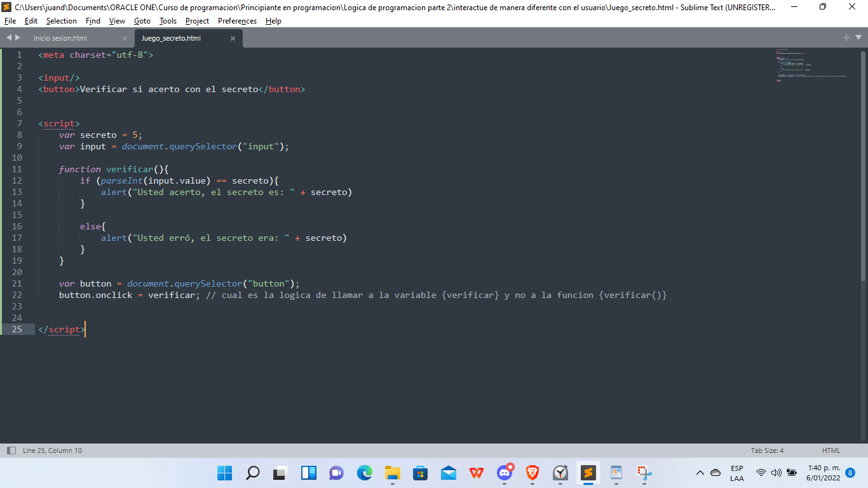Click the vertical editor scrollbar
The image size is (868, 488).
pyautogui.click(x=864, y=165)
